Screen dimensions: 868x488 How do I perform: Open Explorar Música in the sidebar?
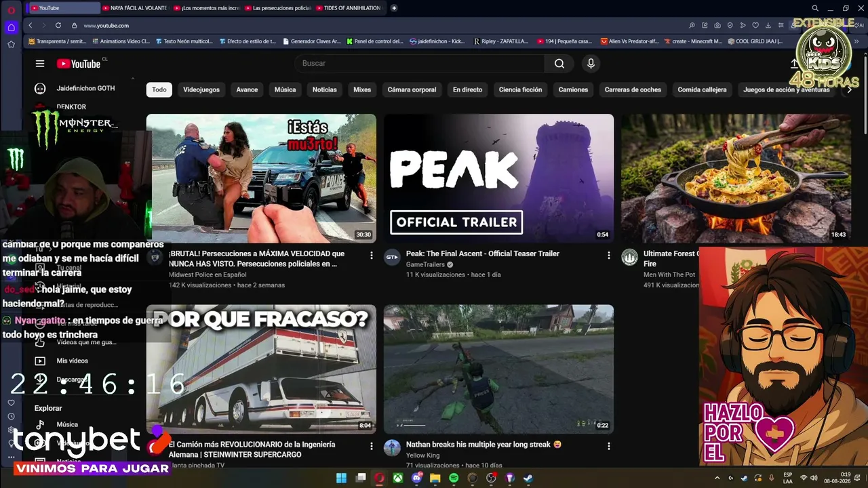(67, 425)
